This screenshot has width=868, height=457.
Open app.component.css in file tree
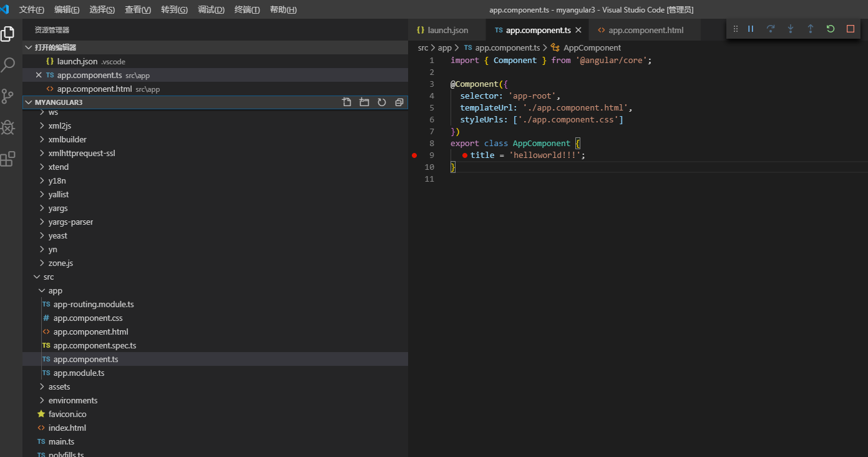coord(215,318)
